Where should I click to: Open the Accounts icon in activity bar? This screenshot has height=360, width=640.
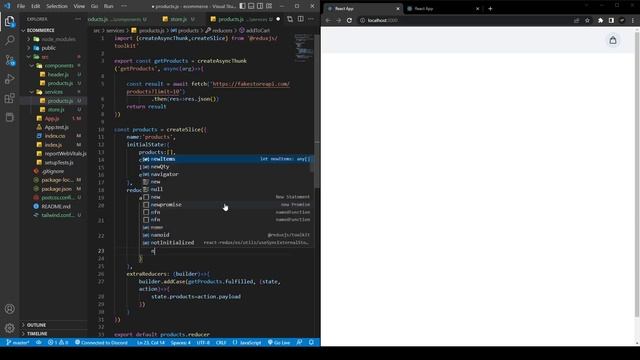click(x=10, y=309)
